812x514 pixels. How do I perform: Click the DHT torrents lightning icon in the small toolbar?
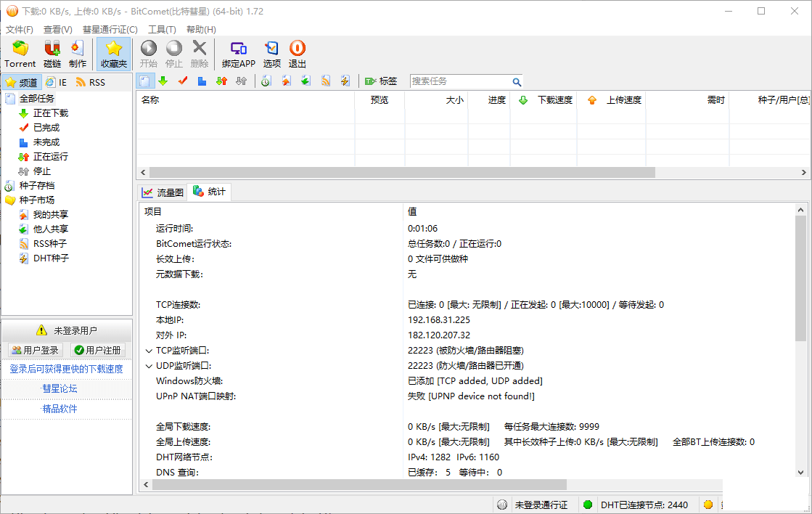coord(345,81)
